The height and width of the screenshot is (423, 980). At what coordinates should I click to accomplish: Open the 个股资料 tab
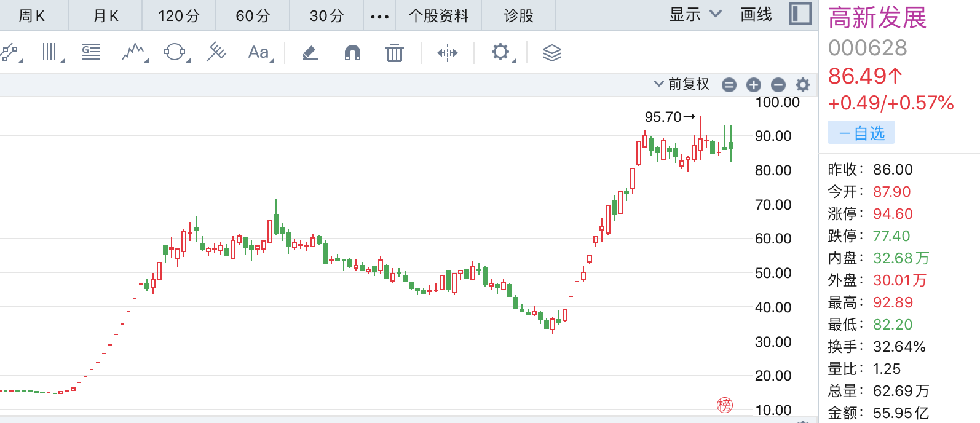point(439,16)
